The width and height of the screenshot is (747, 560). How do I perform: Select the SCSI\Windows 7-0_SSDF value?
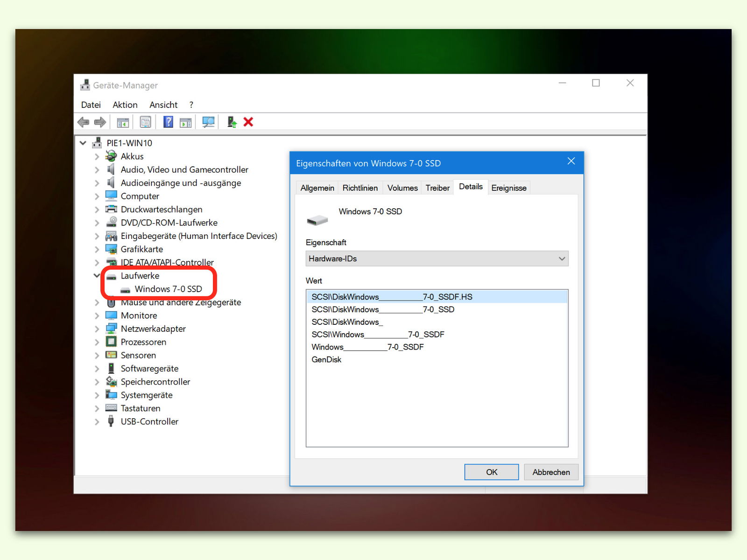(x=378, y=335)
